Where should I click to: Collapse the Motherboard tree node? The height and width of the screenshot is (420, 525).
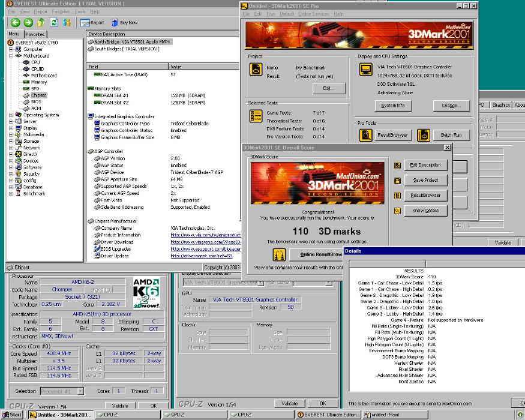11,56
